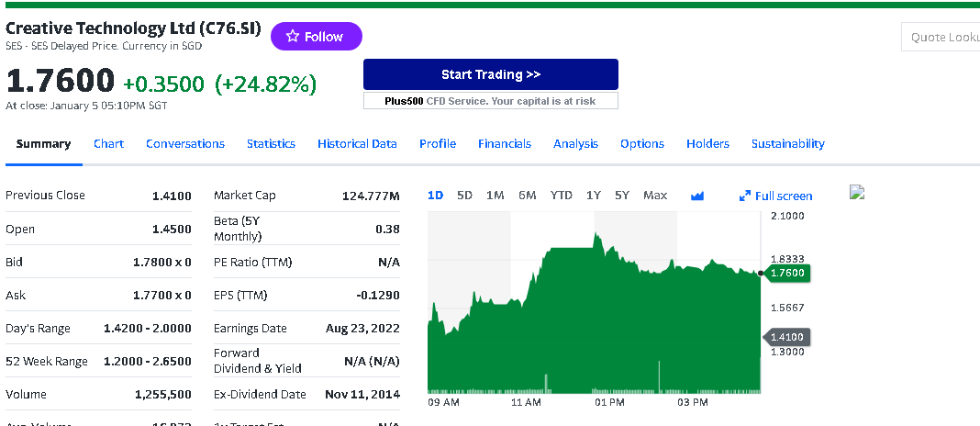Screen dimensions: 980x426
Task: Select the Max chart range
Action: coord(655,196)
